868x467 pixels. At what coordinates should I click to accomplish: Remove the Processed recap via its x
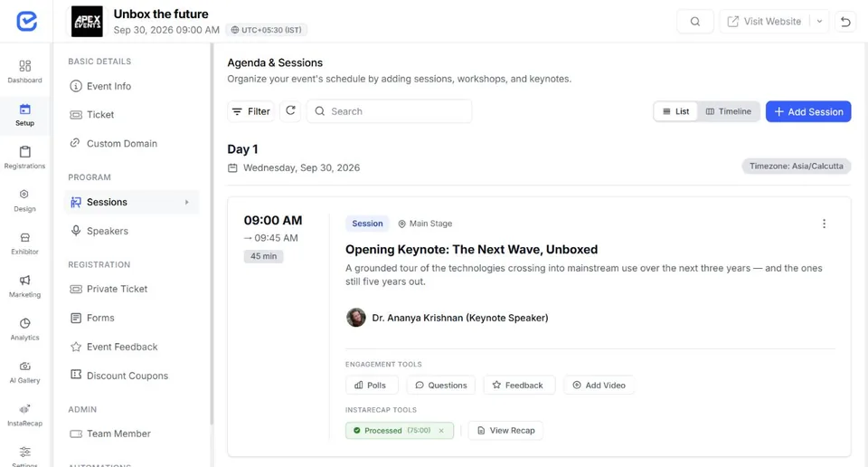point(441,431)
